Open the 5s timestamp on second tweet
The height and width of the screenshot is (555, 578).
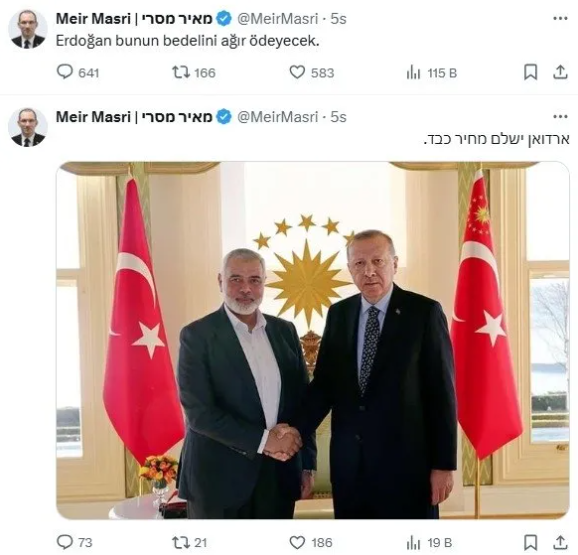[x=338, y=117]
